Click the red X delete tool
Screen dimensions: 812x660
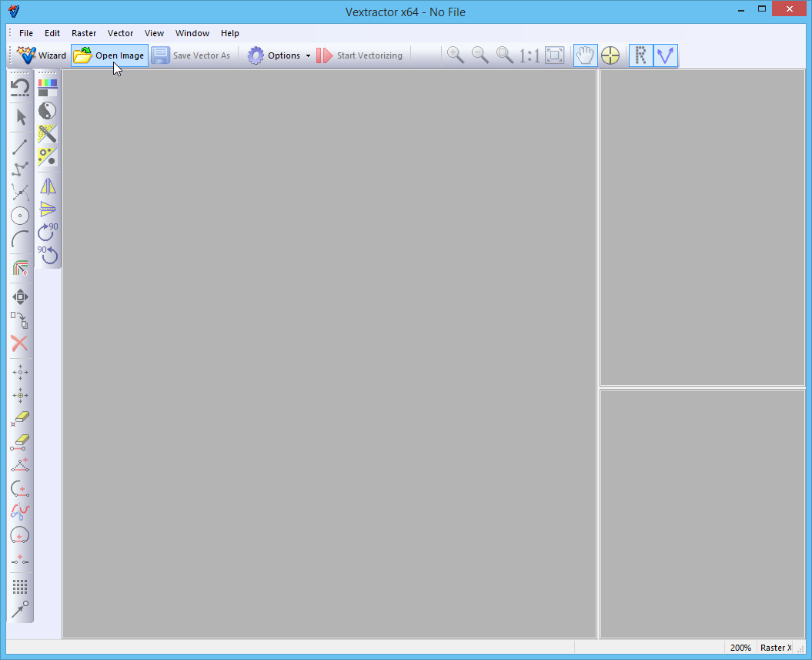coord(20,343)
